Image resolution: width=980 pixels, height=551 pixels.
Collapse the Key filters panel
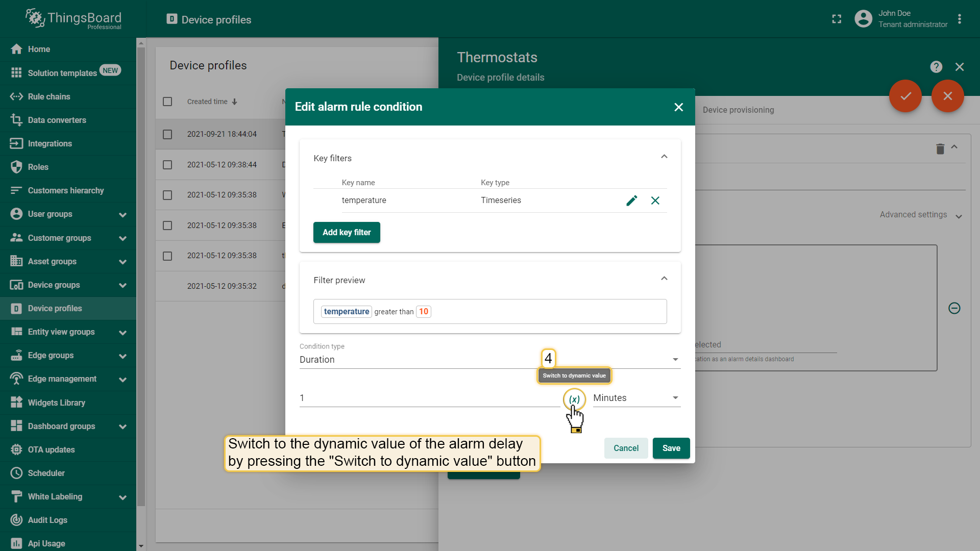tap(664, 157)
